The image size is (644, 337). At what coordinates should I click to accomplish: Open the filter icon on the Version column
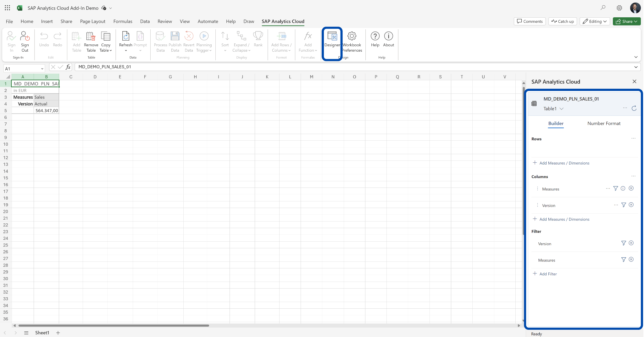[624, 205]
